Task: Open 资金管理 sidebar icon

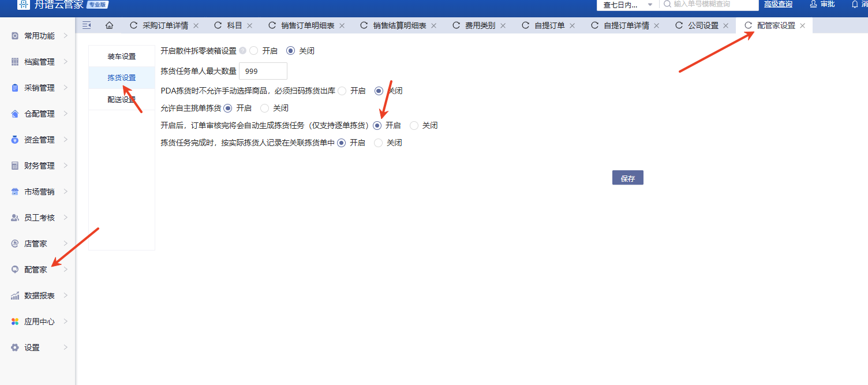Action: pyautogui.click(x=15, y=140)
